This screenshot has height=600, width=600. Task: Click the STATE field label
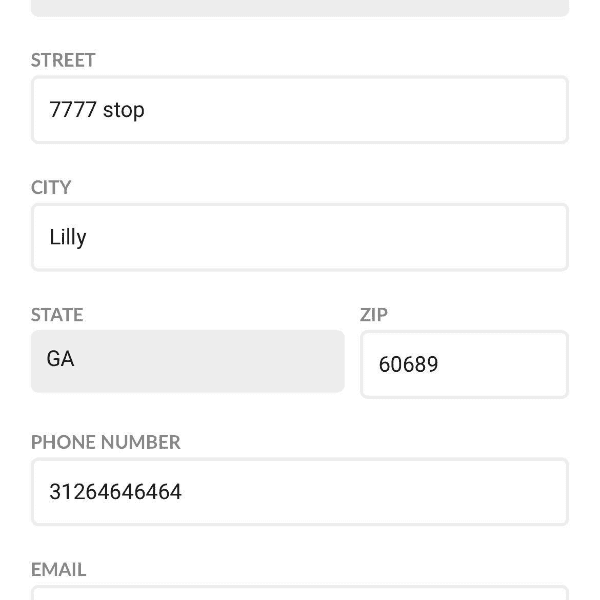[57, 314]
